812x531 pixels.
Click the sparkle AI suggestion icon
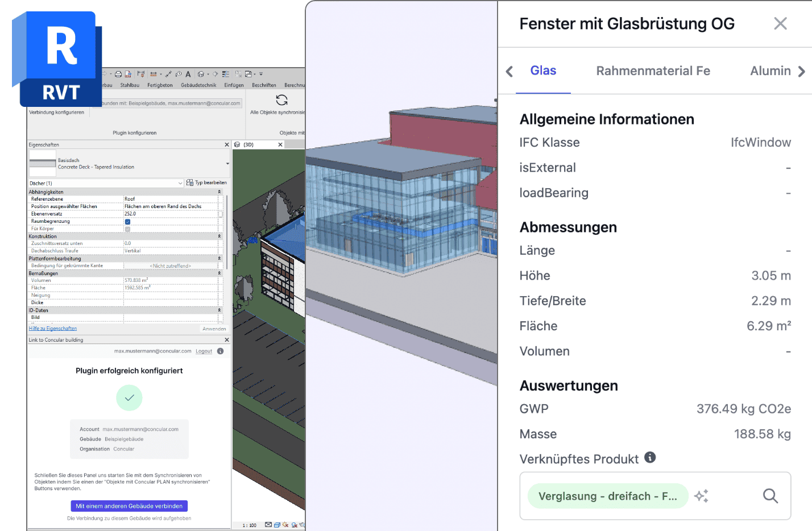(701, 496)
